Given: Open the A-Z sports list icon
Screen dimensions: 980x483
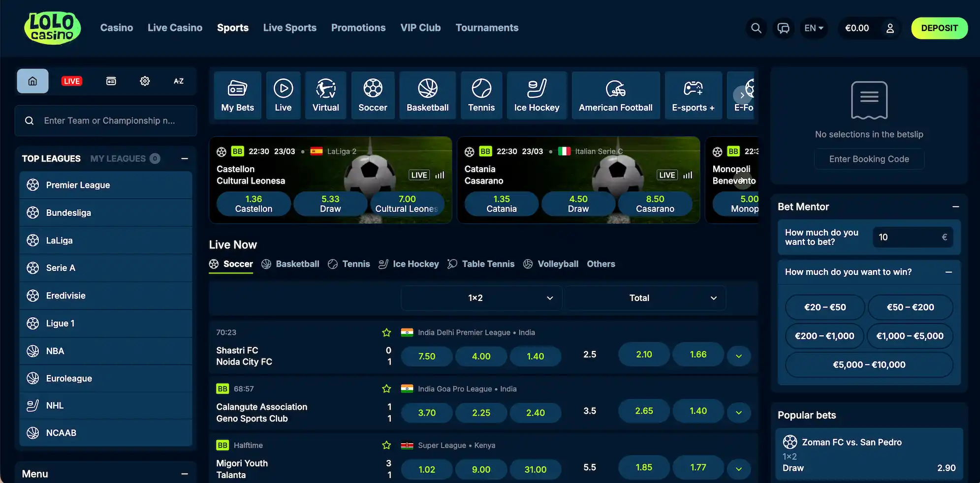Looking at the screenshot, I should pos(179,81).
